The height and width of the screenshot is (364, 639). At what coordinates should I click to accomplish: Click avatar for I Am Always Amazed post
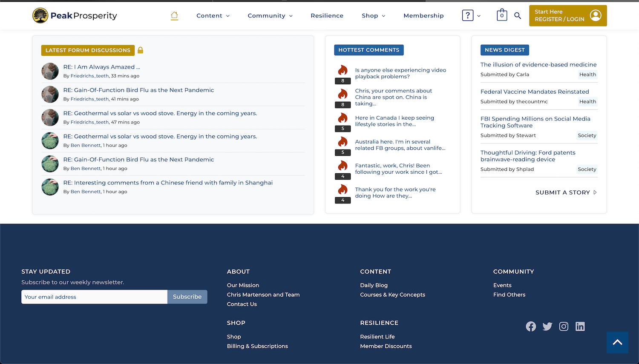click(50, 71)
